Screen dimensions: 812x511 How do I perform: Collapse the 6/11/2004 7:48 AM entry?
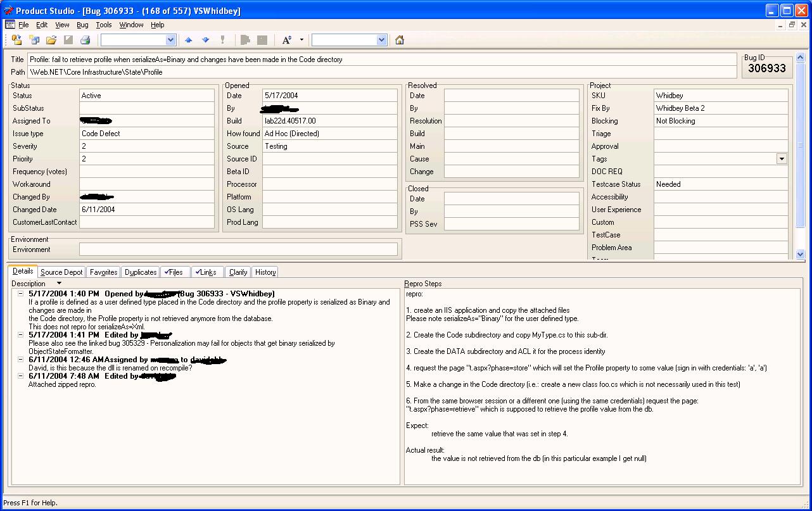coord(21,376)
